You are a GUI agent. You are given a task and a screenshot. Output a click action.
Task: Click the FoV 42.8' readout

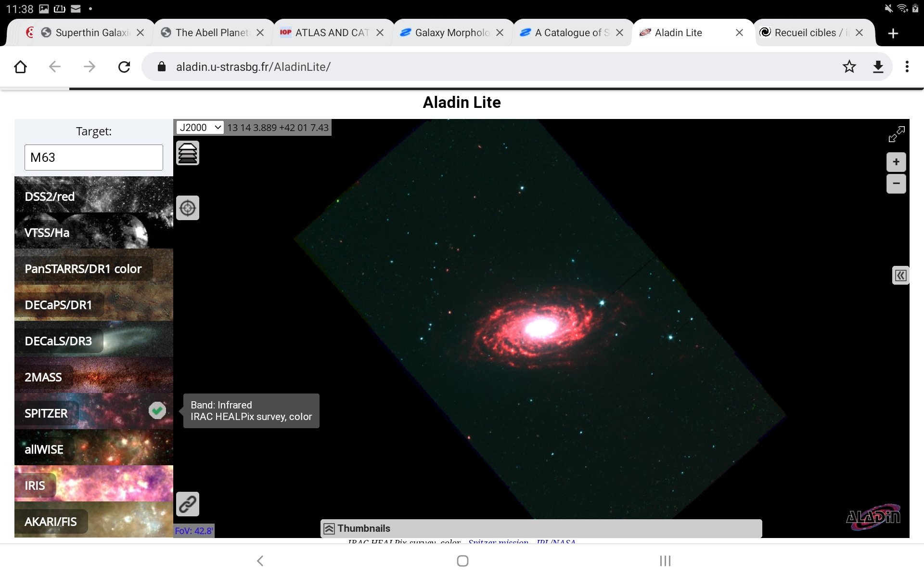194,531
